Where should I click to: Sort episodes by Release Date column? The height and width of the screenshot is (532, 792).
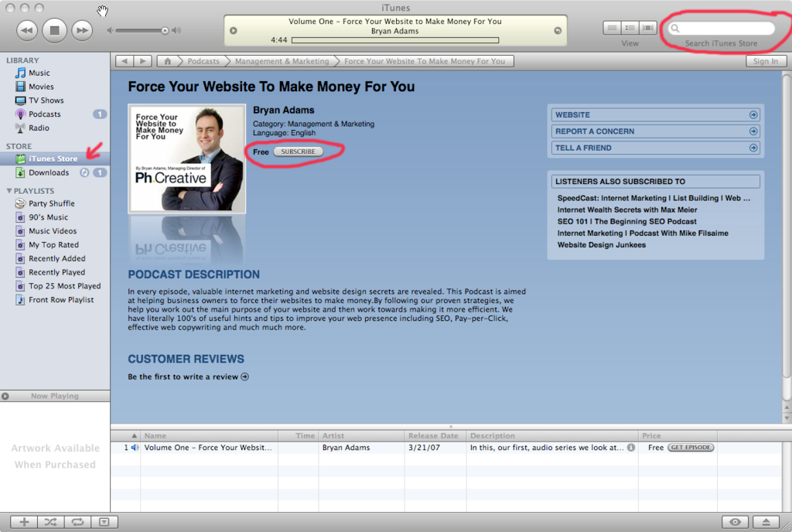tap(435, 435)
